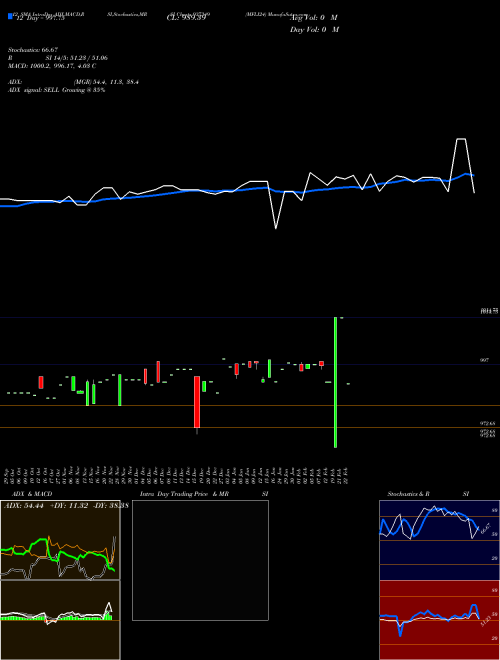Click the deep trough of the white price line
Viewport: 500px width, 660px height.
276,228
